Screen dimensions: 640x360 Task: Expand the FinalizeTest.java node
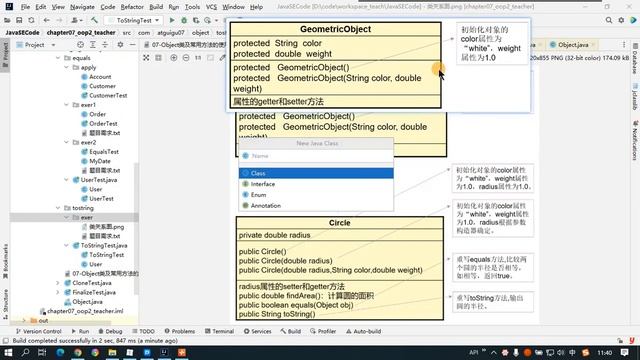tap(58, 292)
